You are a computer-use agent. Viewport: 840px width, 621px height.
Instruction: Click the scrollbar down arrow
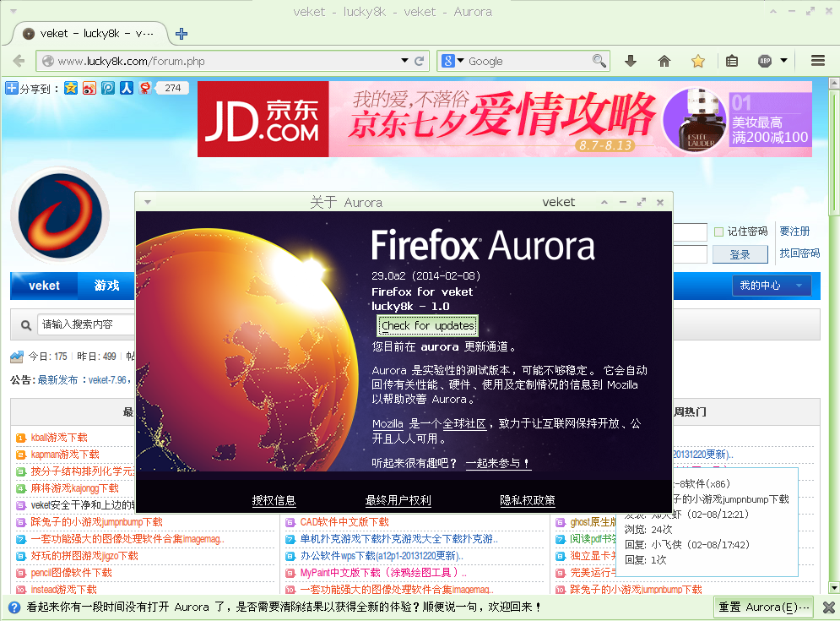click(833, 588)
